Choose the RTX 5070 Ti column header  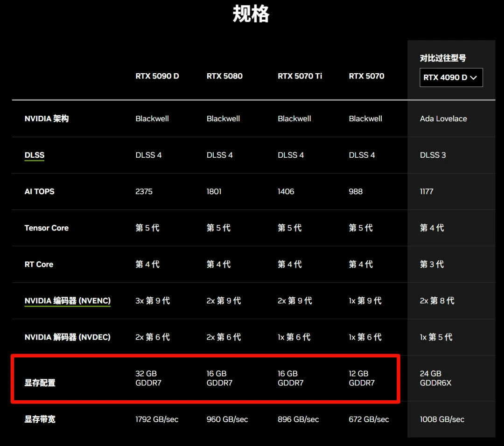coord(300,76)
